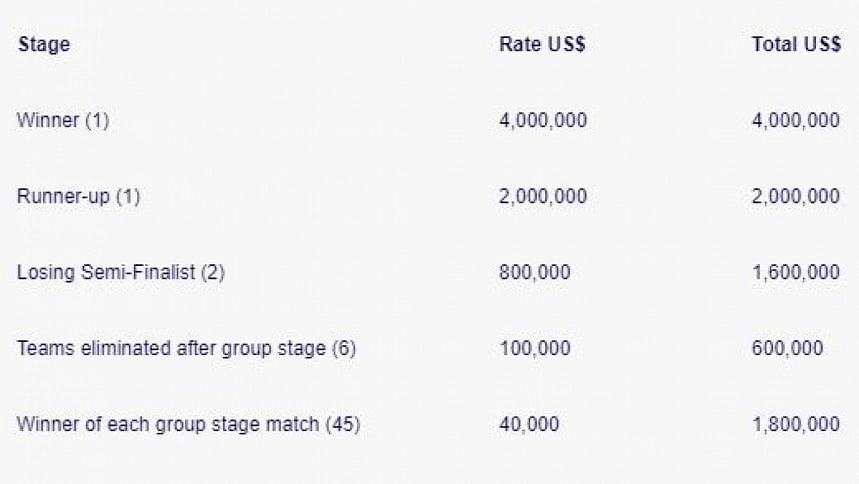859x484 pixels.
Task: Click the 1,800,000 total cell
Action: pyautogui.click(x=795, y=424)
